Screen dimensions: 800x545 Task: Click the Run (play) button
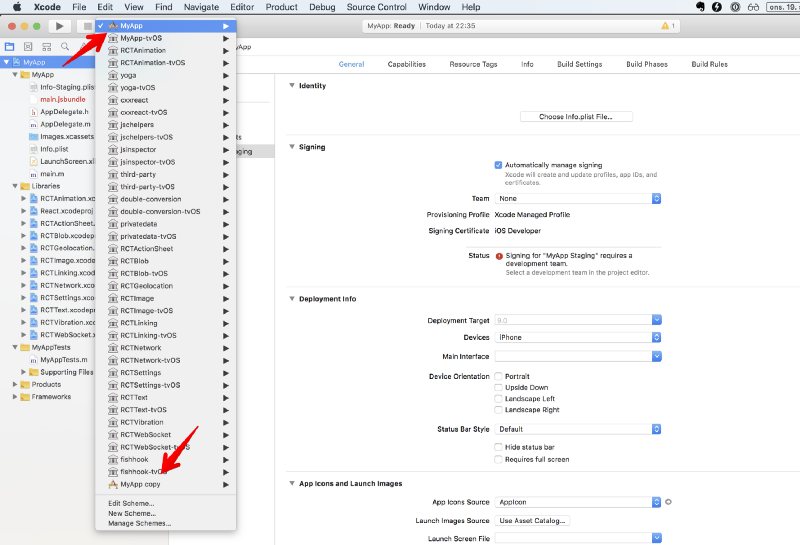(59, 26)
